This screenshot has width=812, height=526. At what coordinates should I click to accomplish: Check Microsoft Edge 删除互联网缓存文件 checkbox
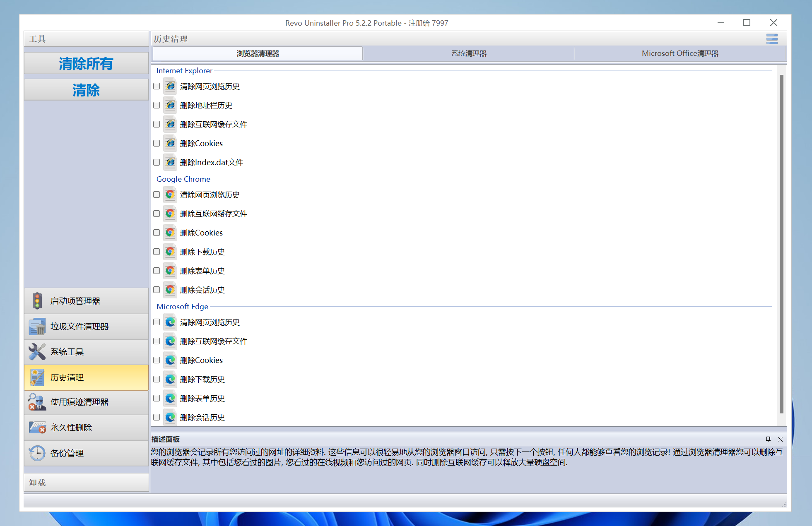click(x=157, y=341)
